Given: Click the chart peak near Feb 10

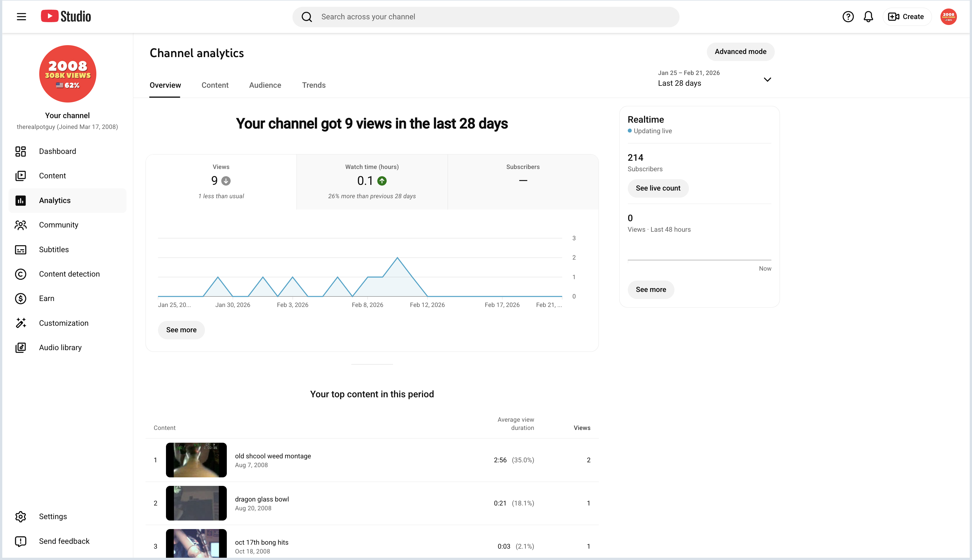Looking at the screenshot, I should click(397, 258).
